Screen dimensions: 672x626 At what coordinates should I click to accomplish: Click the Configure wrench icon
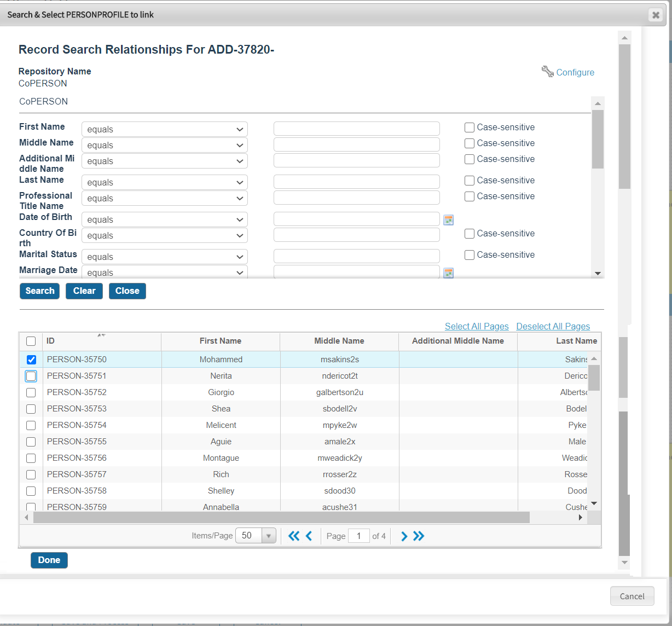[547, 72]
